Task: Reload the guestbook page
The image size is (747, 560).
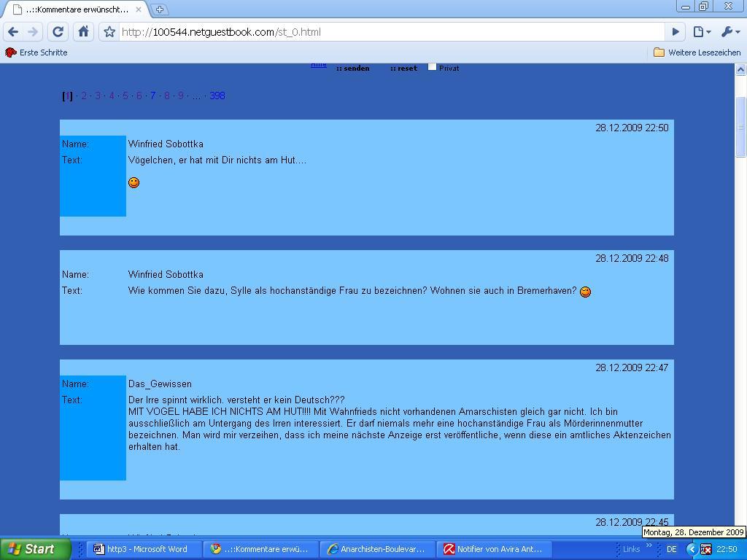Action: [58, 32]
